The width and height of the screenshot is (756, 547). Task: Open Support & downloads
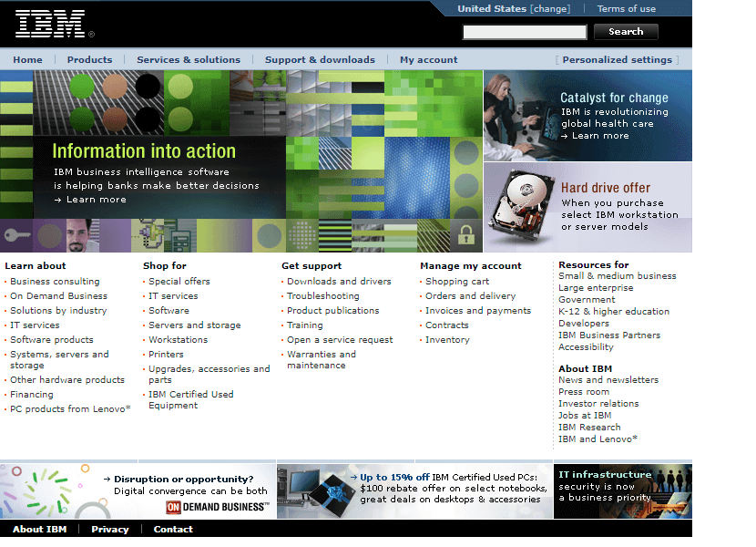(x=320, y=59)
